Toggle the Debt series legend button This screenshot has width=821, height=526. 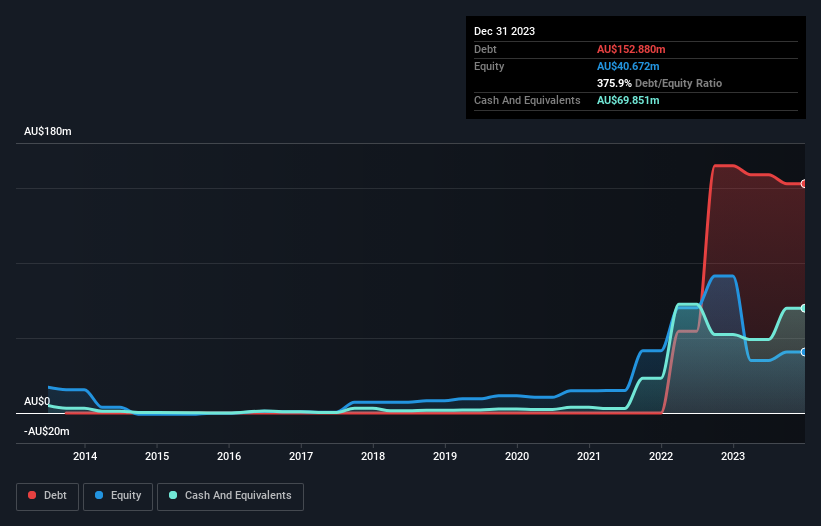click(x=47, y=496)
